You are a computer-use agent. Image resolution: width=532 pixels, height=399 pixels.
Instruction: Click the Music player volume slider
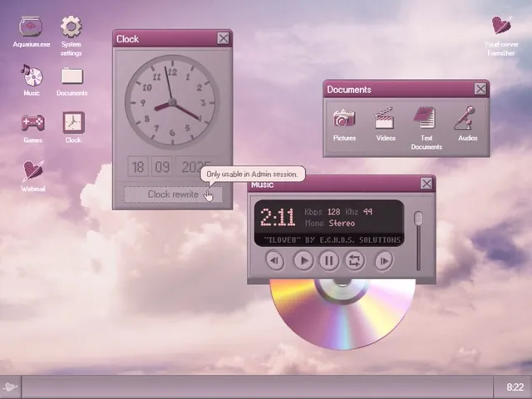418,241
